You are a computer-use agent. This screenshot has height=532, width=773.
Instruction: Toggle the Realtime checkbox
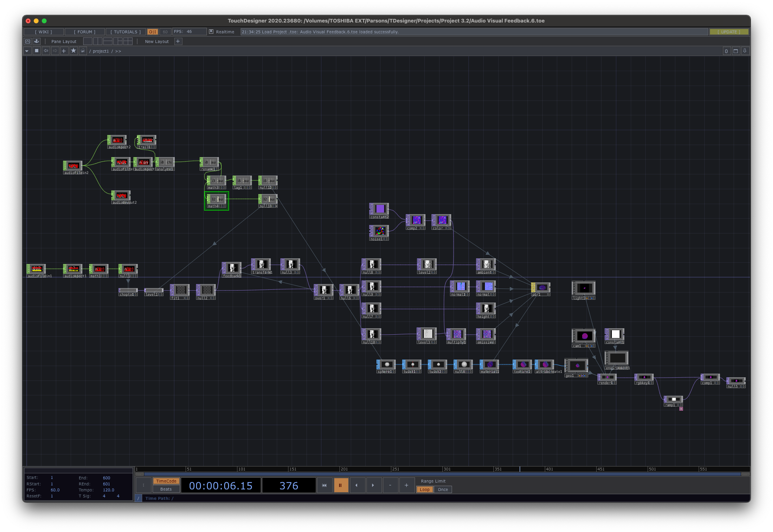coord(211,31)
